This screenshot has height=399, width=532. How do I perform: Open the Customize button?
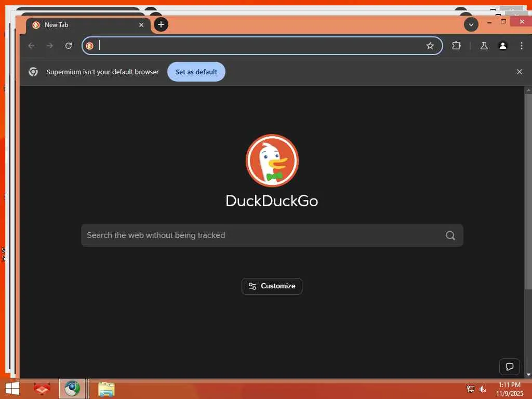click(272, 286)
